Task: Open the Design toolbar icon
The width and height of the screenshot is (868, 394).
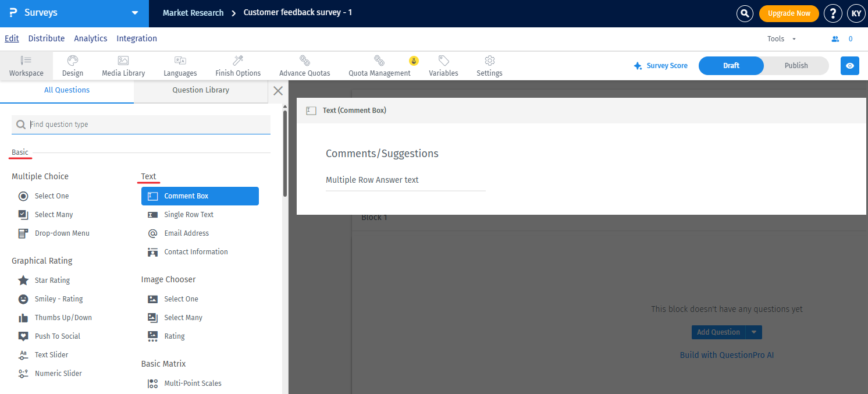Action: (73, 61)
